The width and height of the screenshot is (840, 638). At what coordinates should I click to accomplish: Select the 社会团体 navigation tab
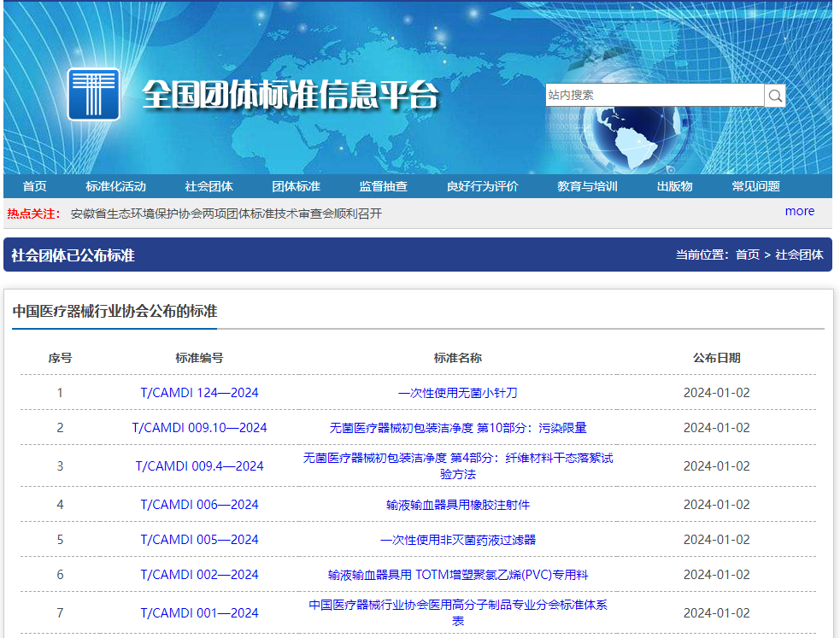click(209, 185)
